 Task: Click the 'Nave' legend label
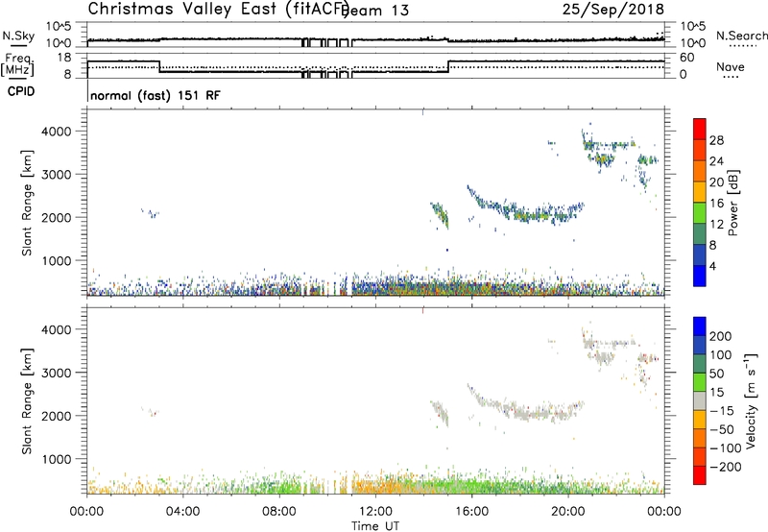(x=731, y=67)
